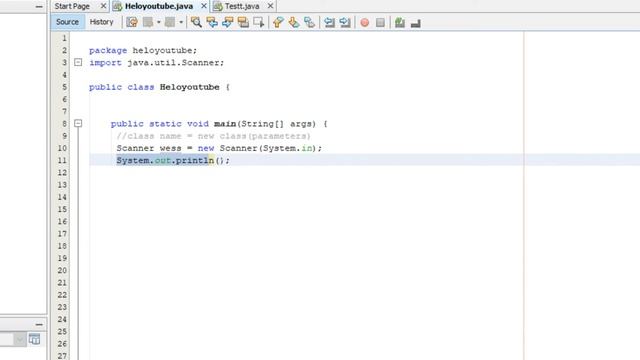The height and width of the screenshot is (360, 640).
Task: Start Macro Recording with the red circle
Action: (365, 22)
